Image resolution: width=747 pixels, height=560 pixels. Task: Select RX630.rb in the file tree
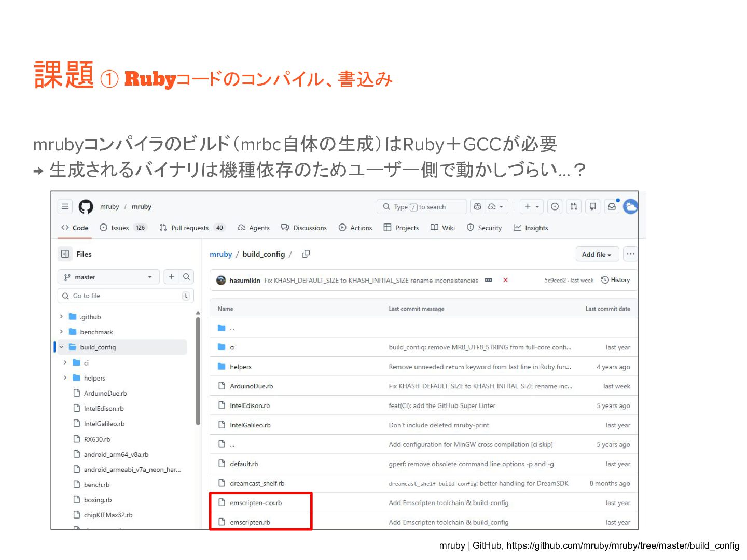pos(97,439)
